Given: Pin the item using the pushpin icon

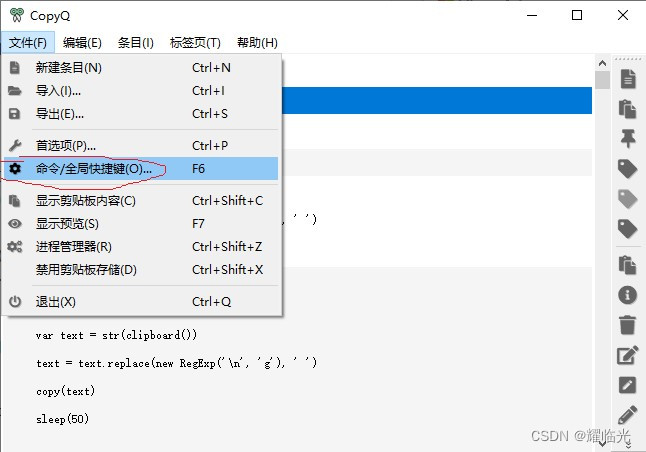Looking at the screenshot, I should [627, 138].
